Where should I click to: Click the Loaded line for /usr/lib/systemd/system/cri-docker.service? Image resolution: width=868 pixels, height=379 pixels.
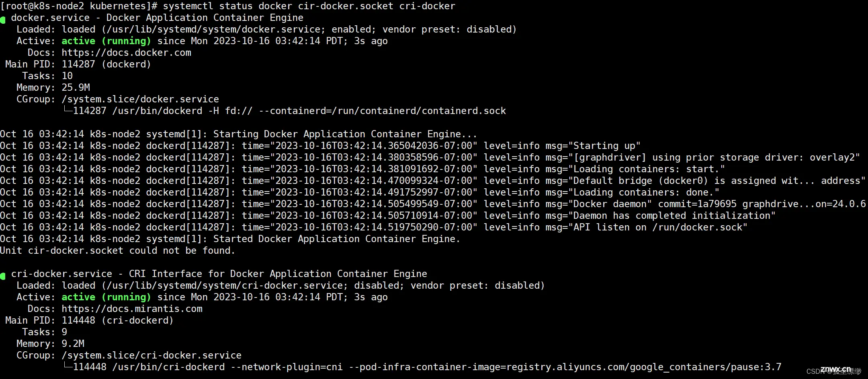click(x=280, y=285)
